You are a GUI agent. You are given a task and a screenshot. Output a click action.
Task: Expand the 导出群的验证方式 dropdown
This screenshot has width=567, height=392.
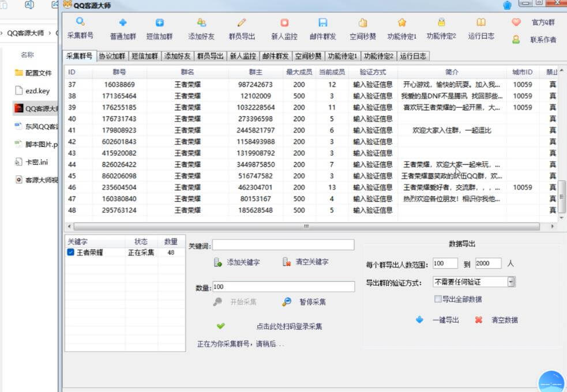(511, 282)
